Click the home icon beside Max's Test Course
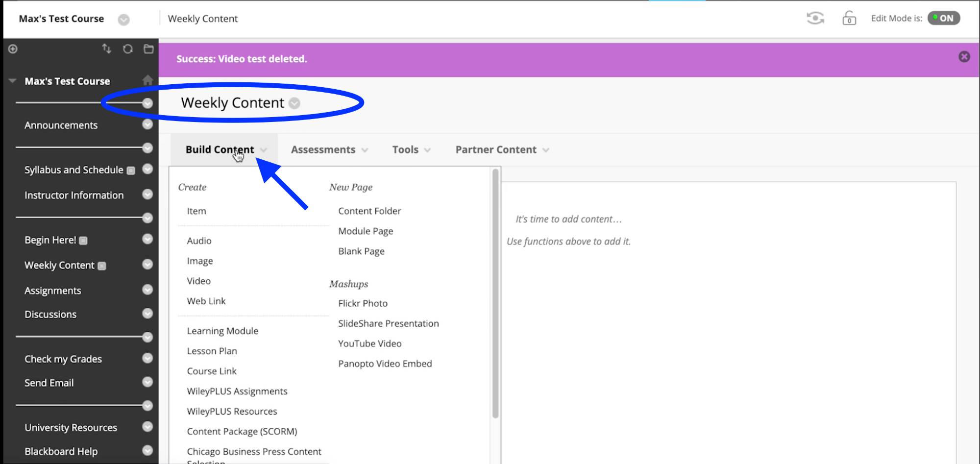This screenshot has height=464, width=980. click(x=147, y=80)
